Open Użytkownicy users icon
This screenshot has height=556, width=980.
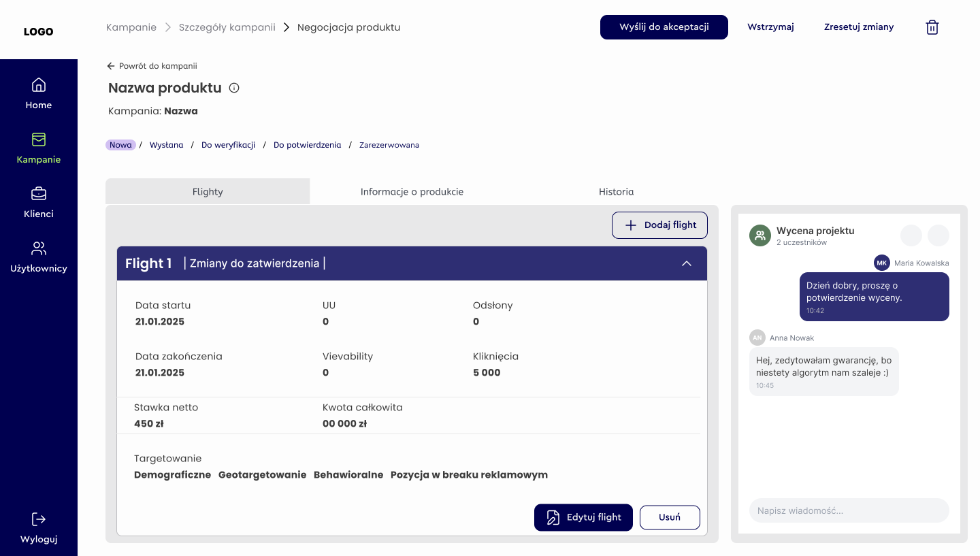pyautogui.click(x=39, y=248)
